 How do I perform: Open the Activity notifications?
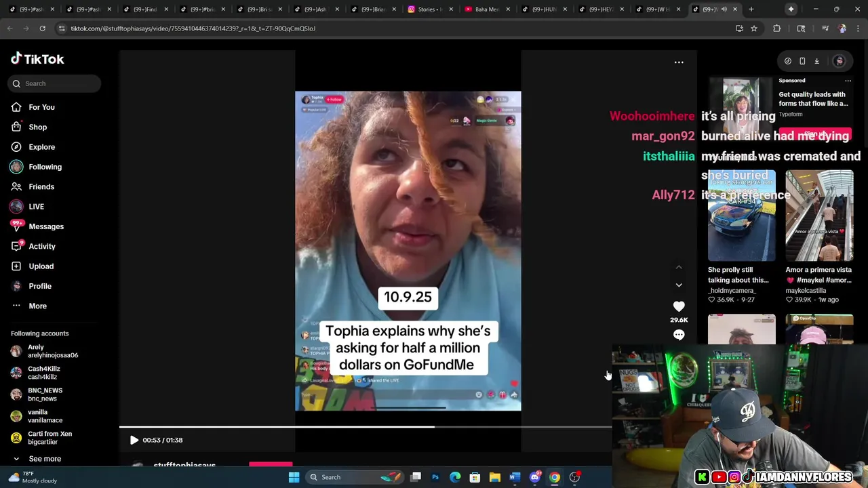[x=41, y=246]
